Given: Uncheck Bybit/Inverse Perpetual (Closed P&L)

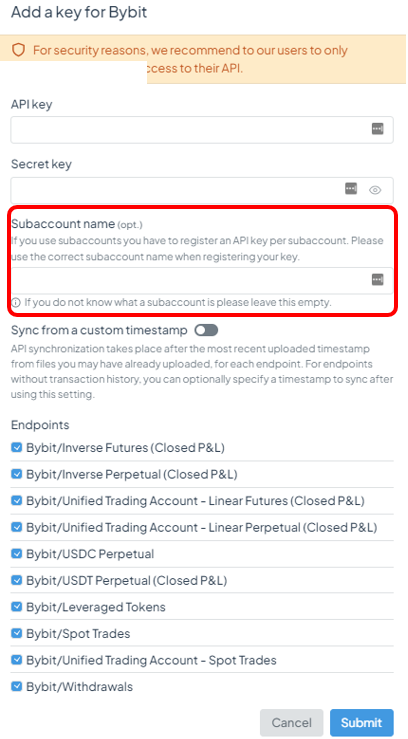Looking at the screenshot, I should (16, 474).
